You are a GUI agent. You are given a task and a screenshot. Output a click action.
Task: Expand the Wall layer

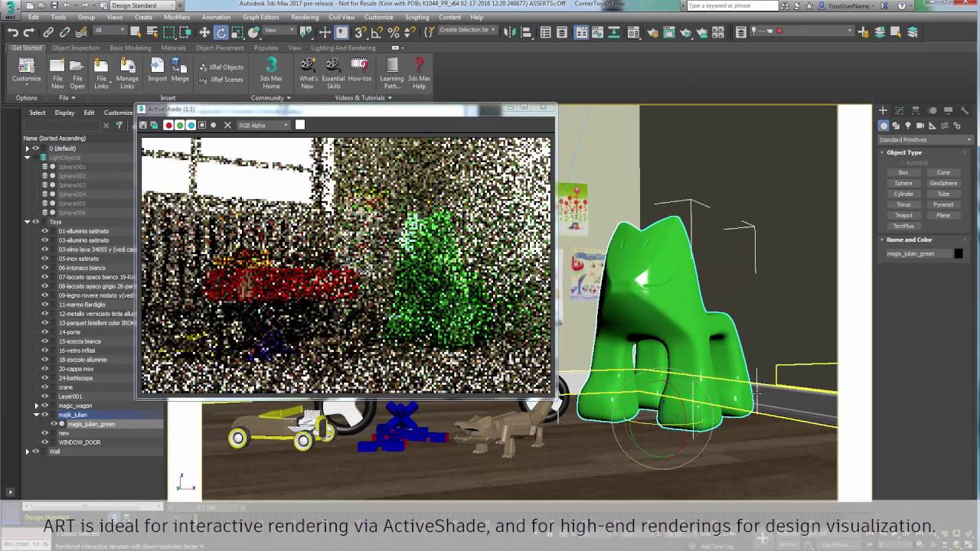(28, 452)
